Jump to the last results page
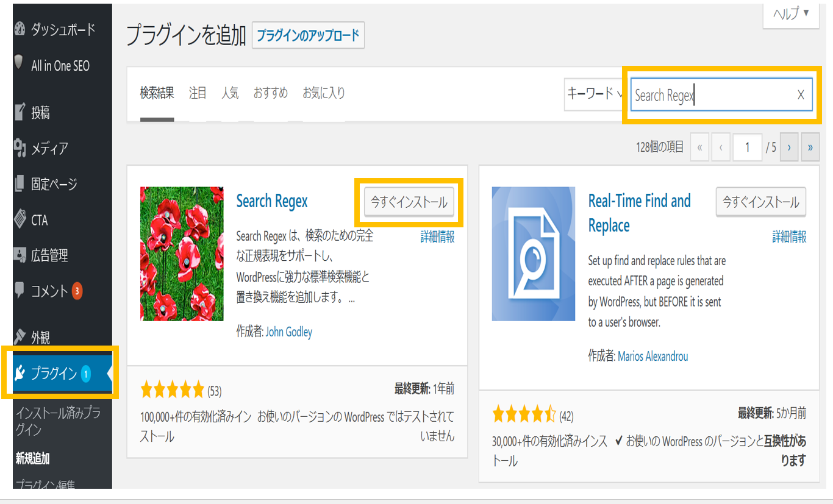 810,147
